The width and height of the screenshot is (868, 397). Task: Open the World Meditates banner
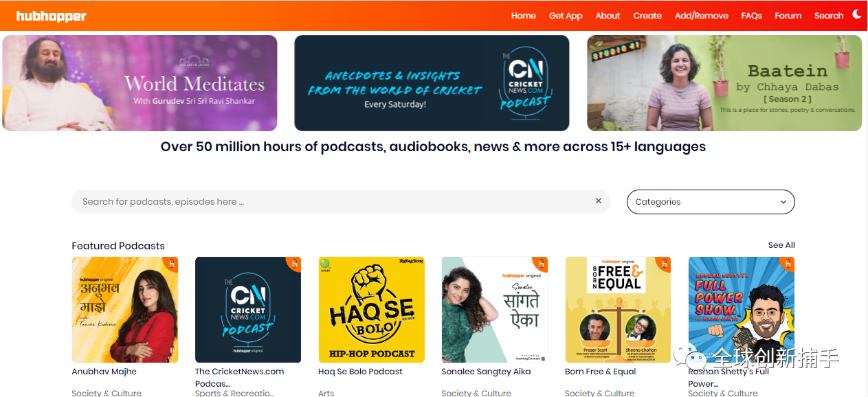click(x=140, y=83)
